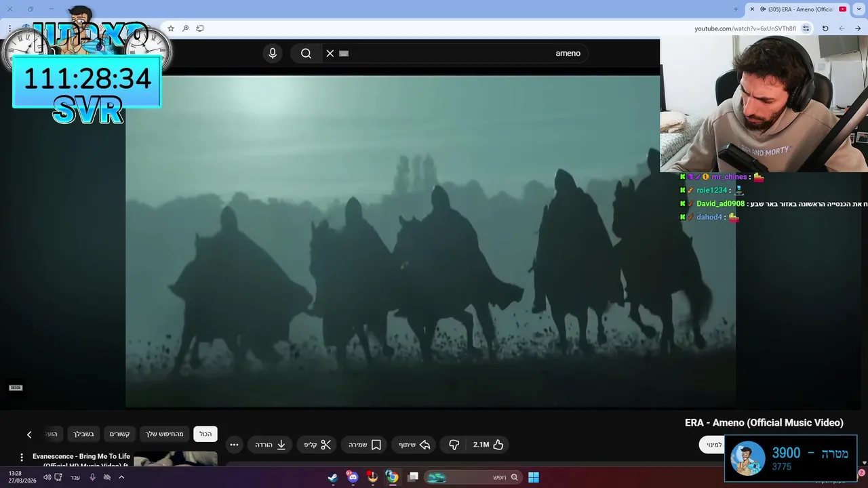Open Steam from taskbar
The image size is (868, 488).
coord(333,477)
